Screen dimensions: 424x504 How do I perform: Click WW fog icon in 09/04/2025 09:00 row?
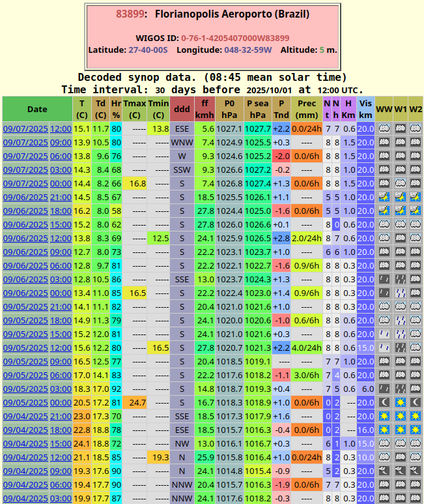click(384, 471)
